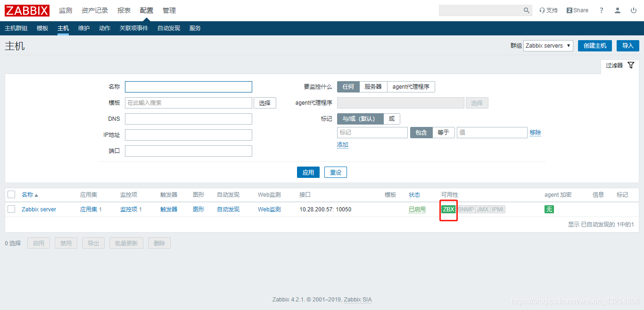Click the 添加 tag link
The width and height of the screenshot is (644, 310).
[x=343, y=145]
